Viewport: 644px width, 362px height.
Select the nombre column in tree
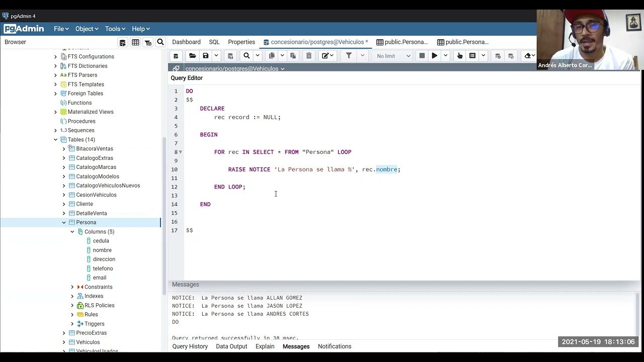tap(102, 250)
